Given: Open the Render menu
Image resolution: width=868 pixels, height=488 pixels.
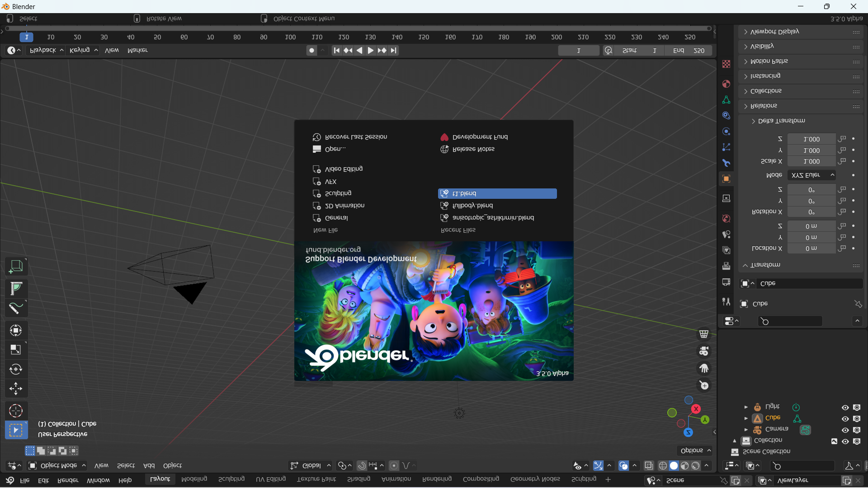Looking at the screenshot, I should click(68, 480).
